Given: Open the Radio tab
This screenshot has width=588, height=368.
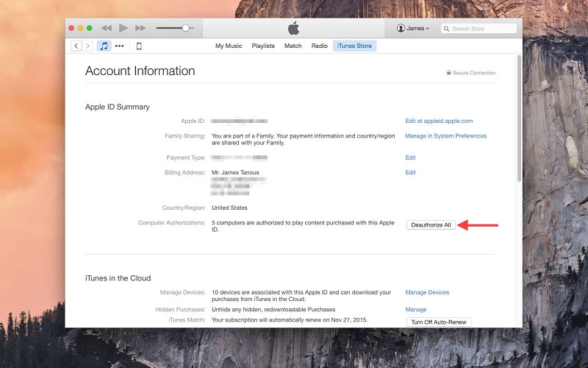Looking at the screenshot, I should pos(319,46).
